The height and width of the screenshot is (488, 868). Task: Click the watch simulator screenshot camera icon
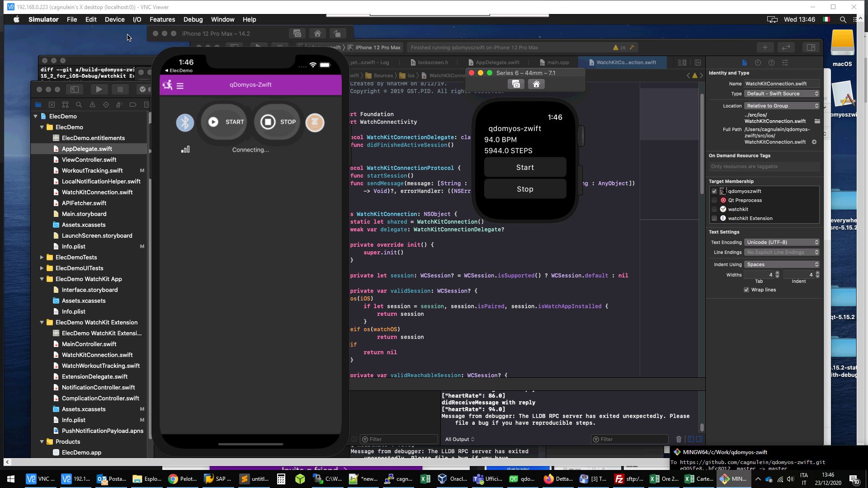516,84
